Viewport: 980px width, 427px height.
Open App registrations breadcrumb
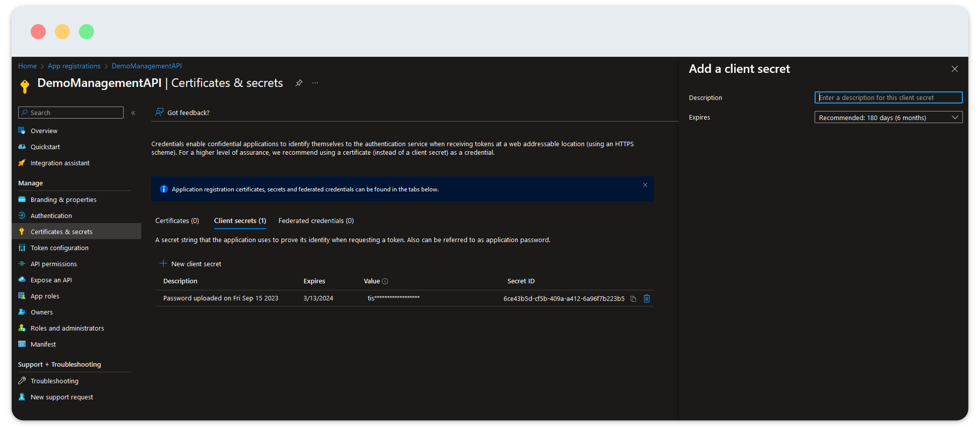(74, 66)
